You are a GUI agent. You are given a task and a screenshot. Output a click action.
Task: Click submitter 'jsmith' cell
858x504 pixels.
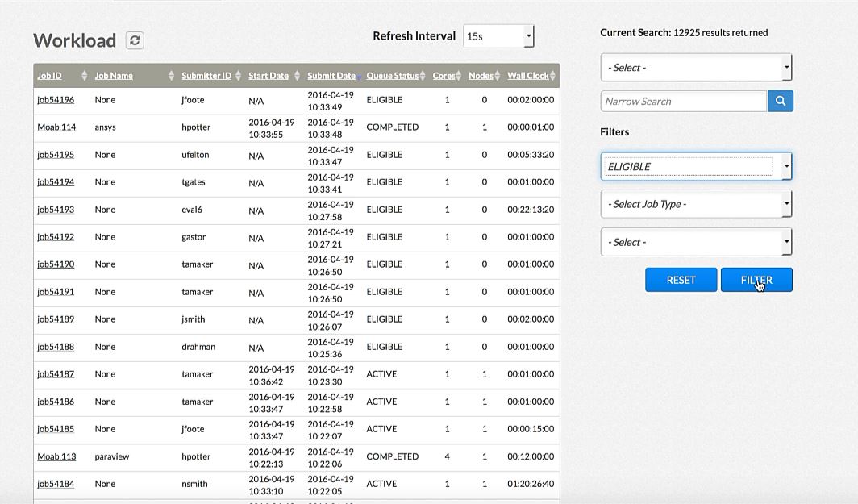coord(194,319)
